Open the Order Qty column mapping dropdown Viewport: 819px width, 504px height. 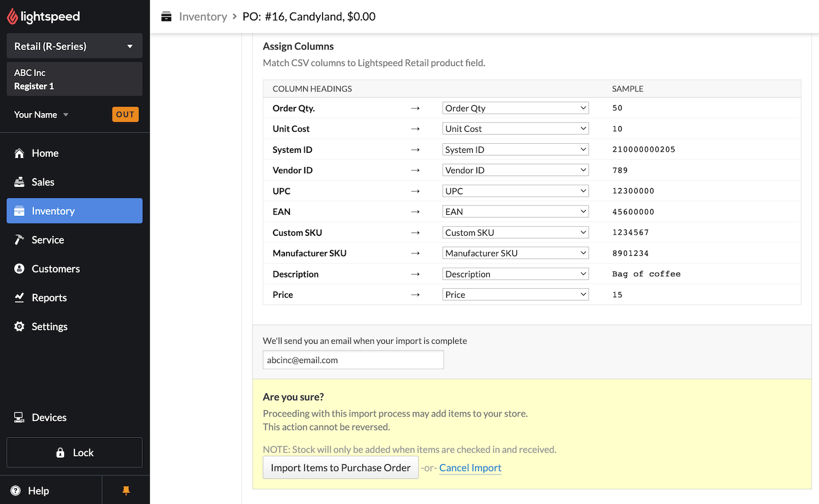coord(515,108)
